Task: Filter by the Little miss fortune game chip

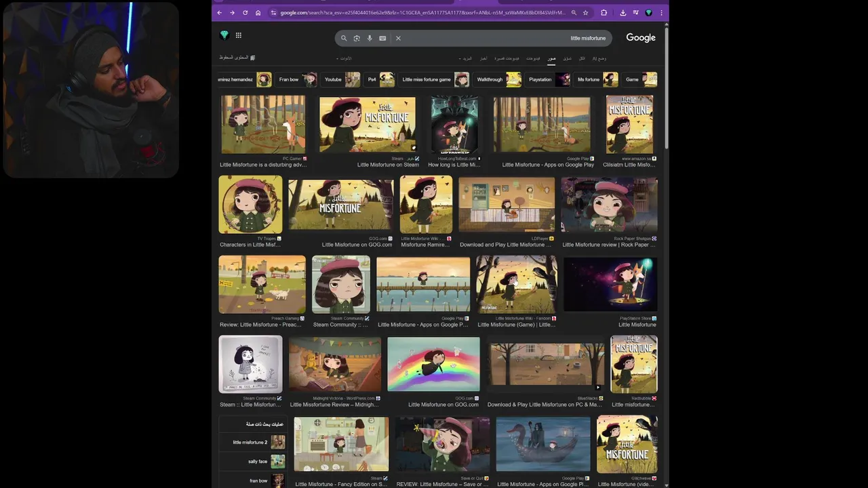Action: 434,79
